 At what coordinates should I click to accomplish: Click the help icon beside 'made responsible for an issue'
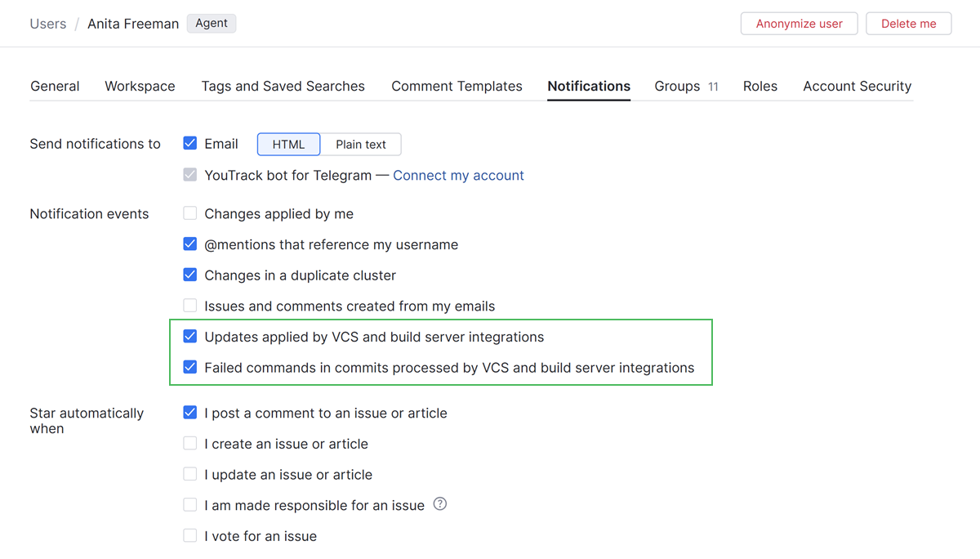[440, 504]
